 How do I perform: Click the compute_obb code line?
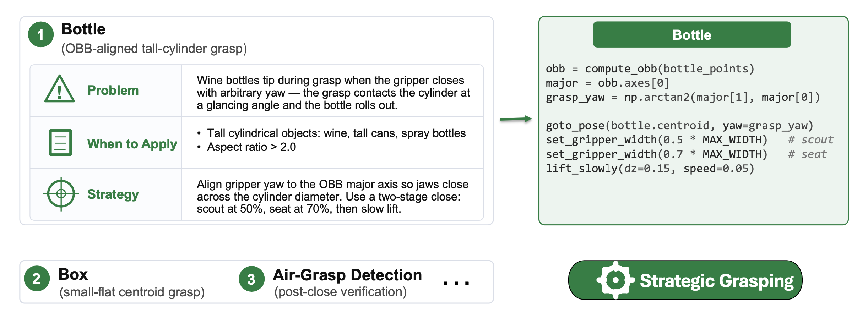pos(650,68)
